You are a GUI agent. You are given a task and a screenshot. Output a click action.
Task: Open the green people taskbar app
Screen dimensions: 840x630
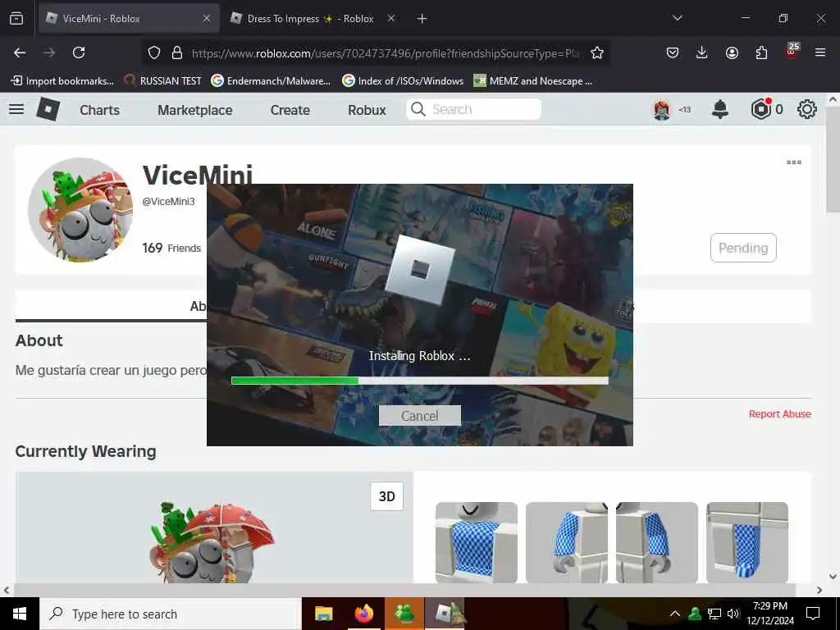404,614
